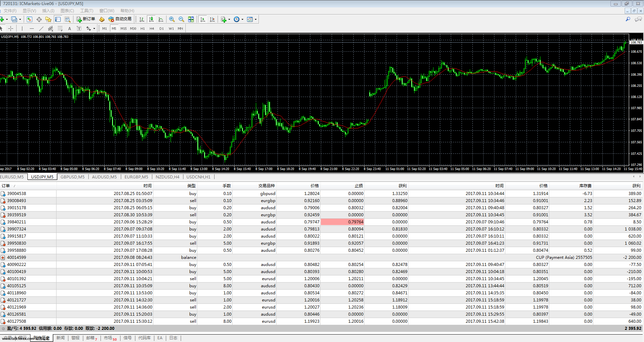Switch to D1 timeframe
Viewport: 644px width, 342px height.
(161, 28)
